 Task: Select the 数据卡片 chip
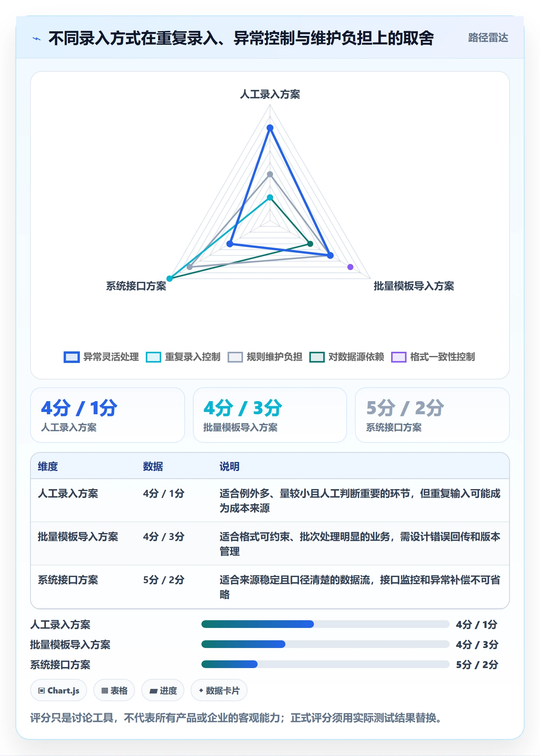point(219,690)
